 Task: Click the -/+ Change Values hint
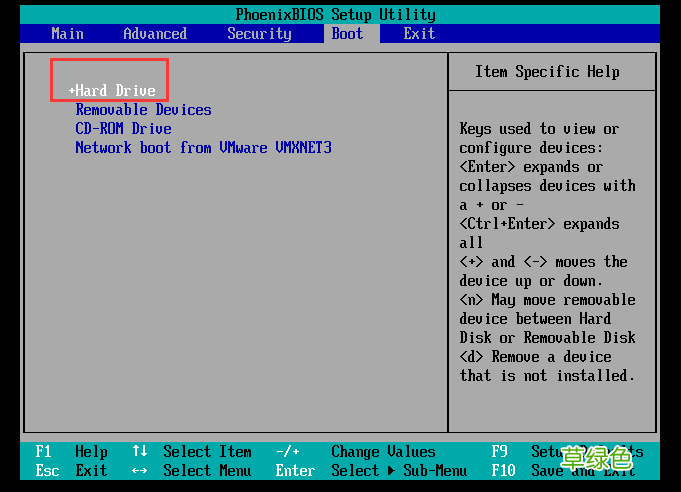click(355, 452)
